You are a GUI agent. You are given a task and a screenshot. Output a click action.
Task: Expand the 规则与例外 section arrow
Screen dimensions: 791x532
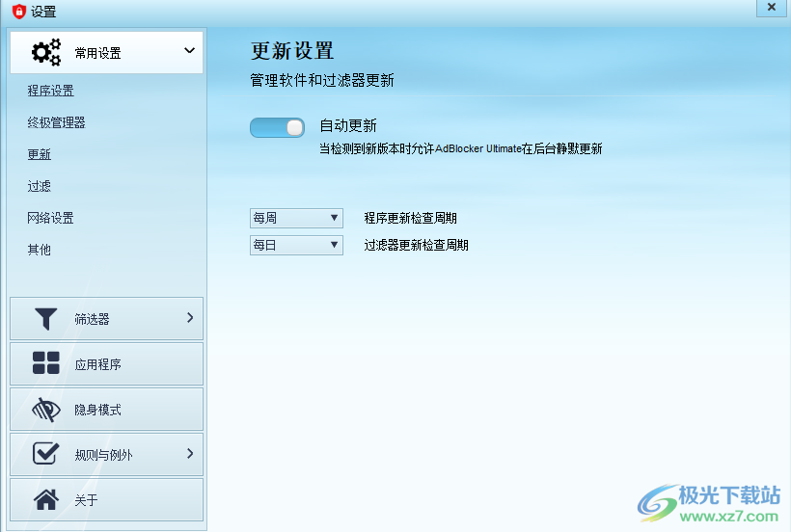pyautogui.click(x=190, y=453)
